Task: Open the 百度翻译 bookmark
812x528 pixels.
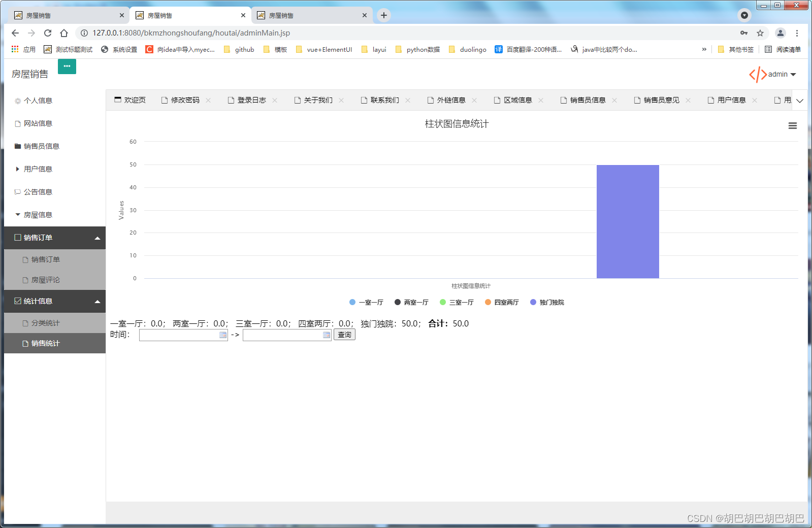Action: pos(529,49)
